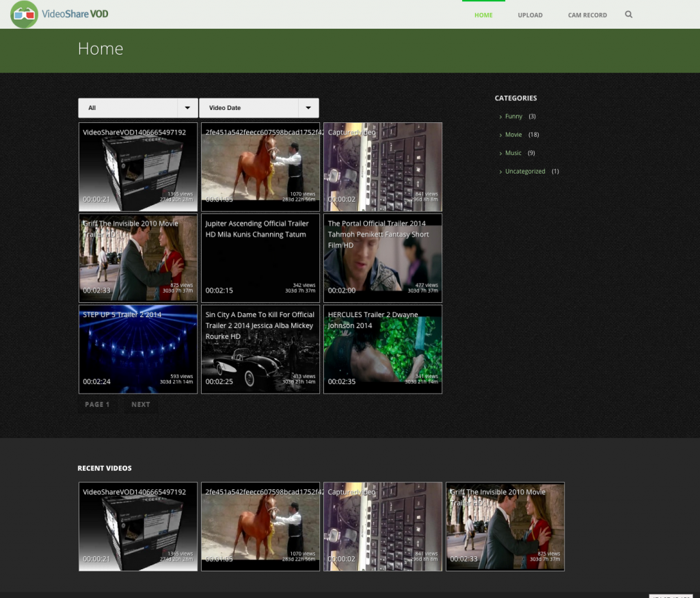Open the search magnifier icon
Image resolution: width=700 pixels, height=598 pixels.
click(629, 14)
